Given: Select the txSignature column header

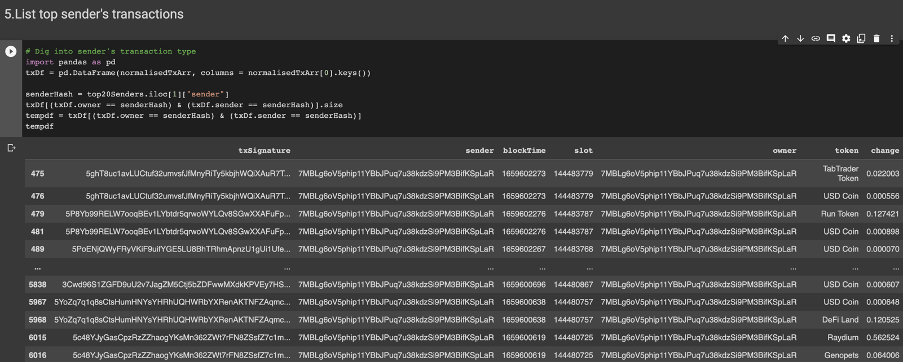Looking at the screenshot, I should tap(264, 150).
